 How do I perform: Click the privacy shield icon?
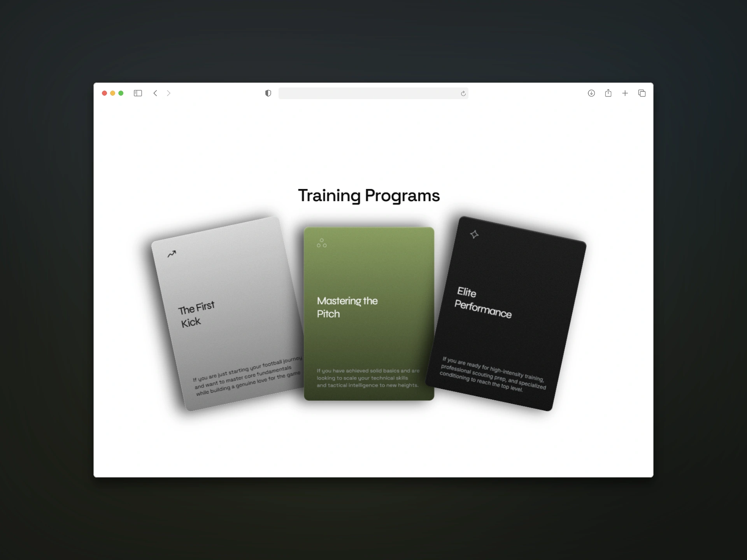tap(268, 93)
